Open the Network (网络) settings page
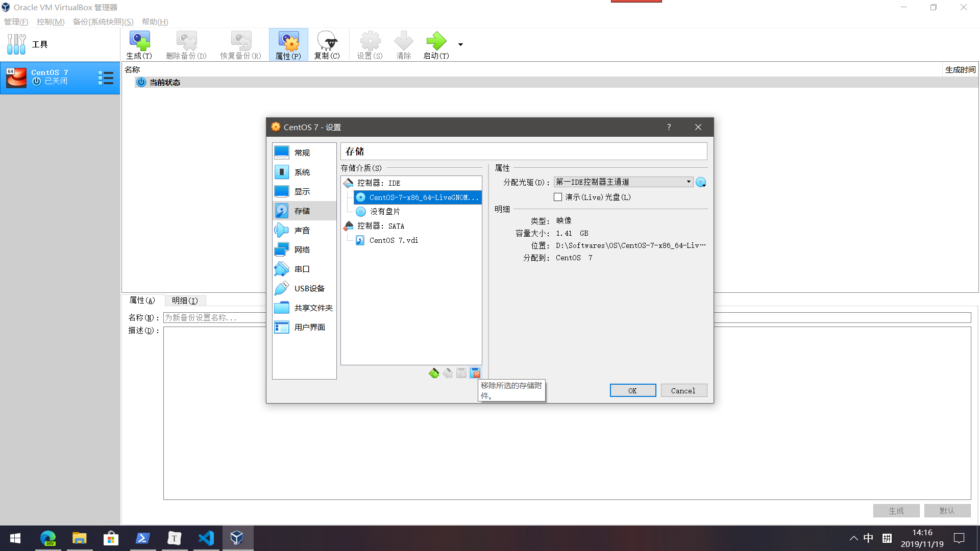The width and height of the screenshot is (980, 551). [302, 249]
